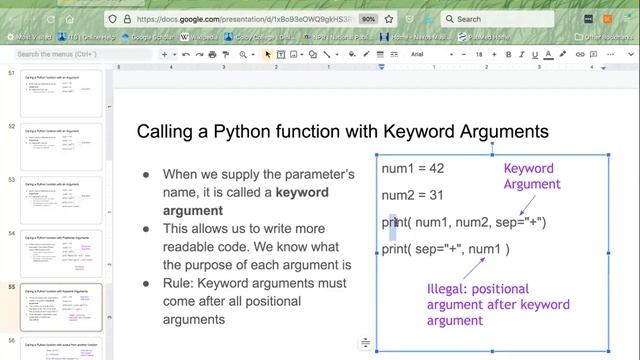
Task: Click the indent marker on the ruler
Action: [x=381, y=67]
